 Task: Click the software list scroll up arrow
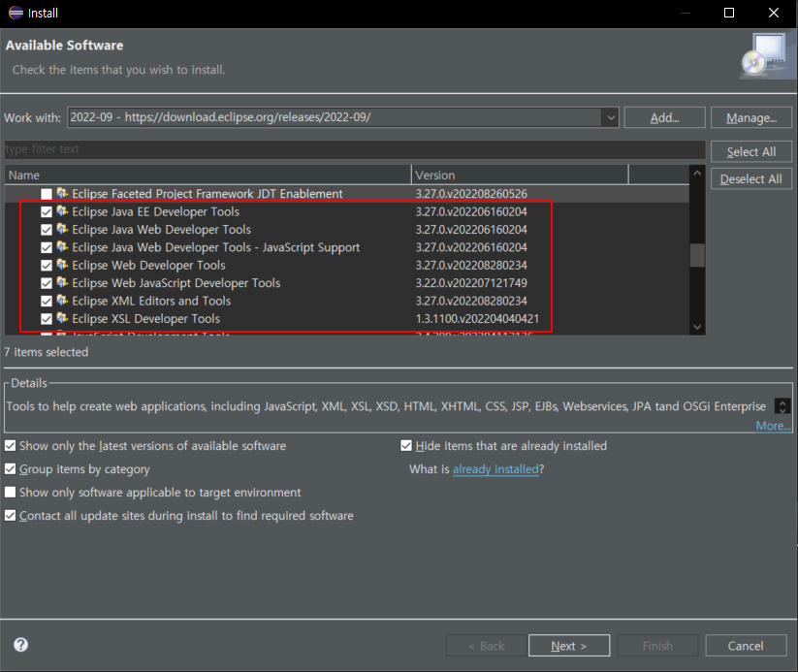697,174
